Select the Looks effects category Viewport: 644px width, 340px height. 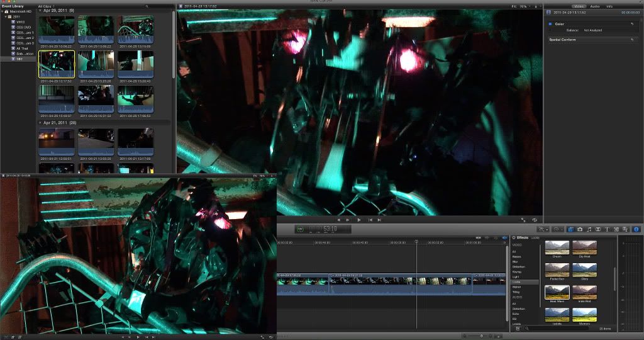pos(525,282)
